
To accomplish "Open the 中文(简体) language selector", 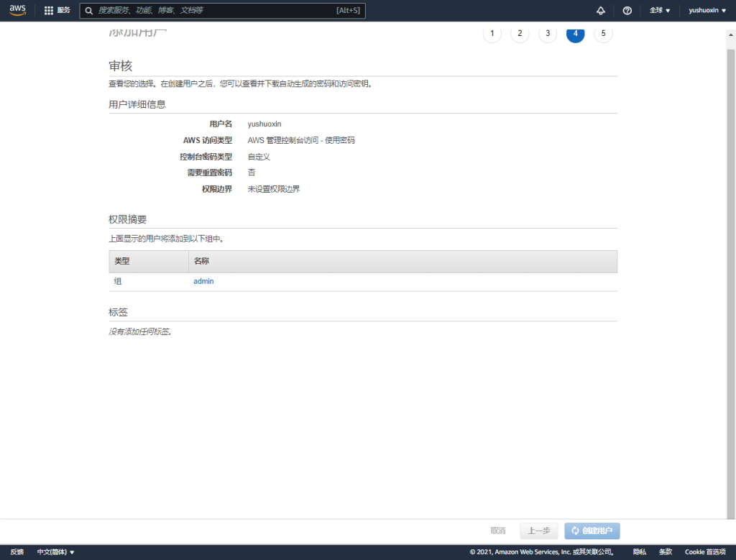I will click(55, 552).
